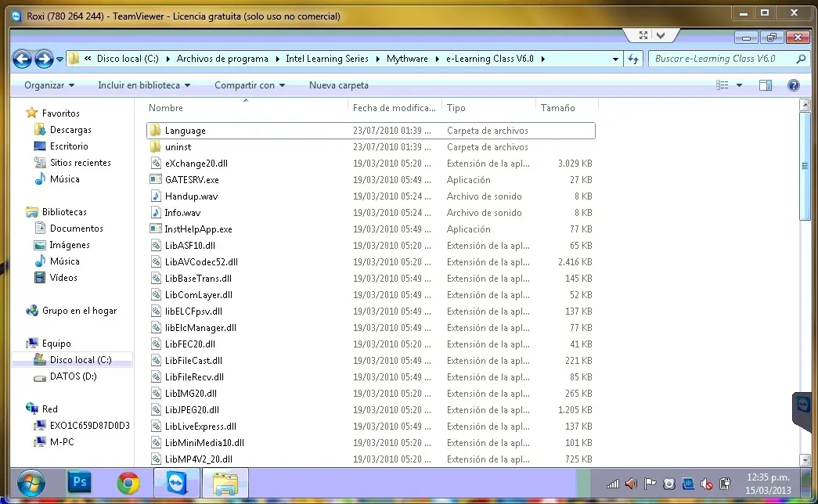Image resolution: width=818 pixels, height=504 pixels.
Task: Select the LibMP4V2_20.dll file name
Action: coord(198,459)
